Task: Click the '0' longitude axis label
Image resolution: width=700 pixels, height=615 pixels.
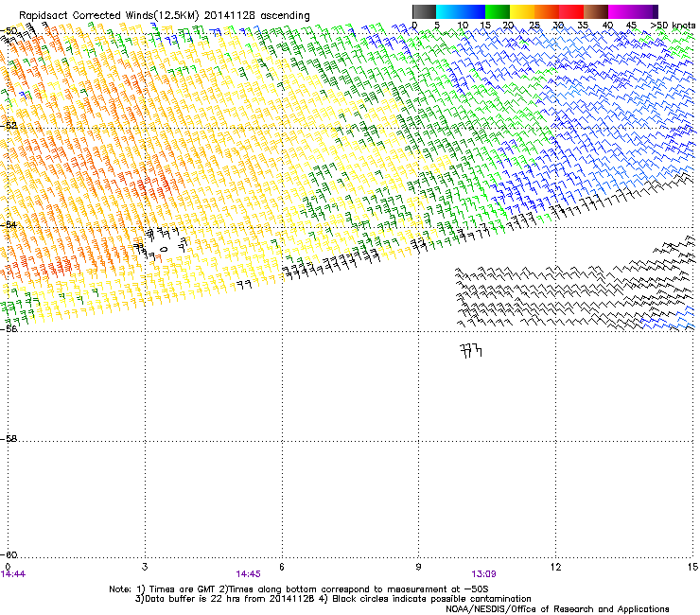Action: pyautogui.click(x=8, y=567)
